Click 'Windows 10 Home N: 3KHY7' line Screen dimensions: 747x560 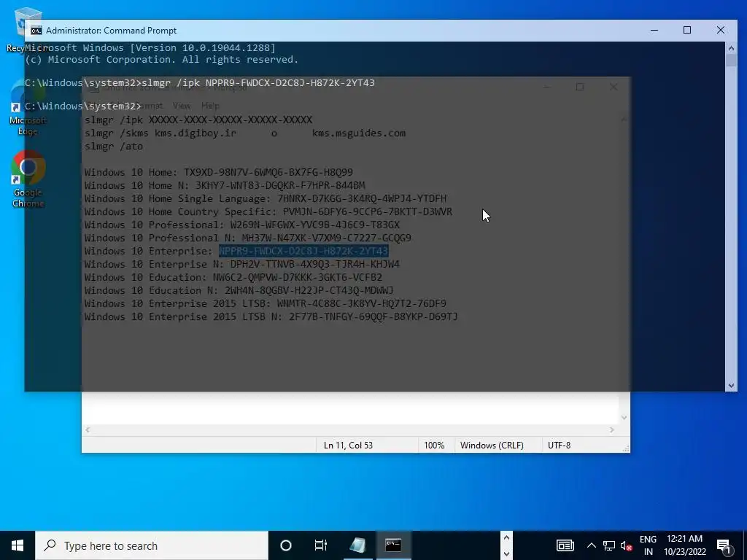[225, 186]
